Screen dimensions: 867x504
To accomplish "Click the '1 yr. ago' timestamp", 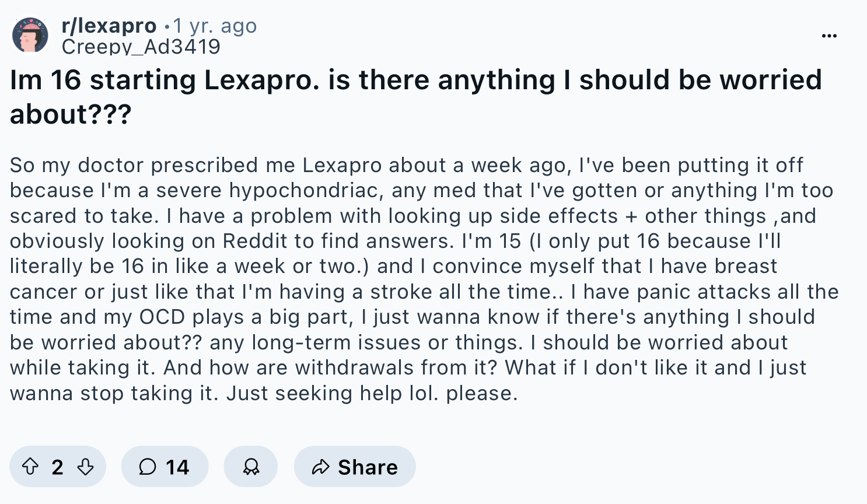I will 215,26.
